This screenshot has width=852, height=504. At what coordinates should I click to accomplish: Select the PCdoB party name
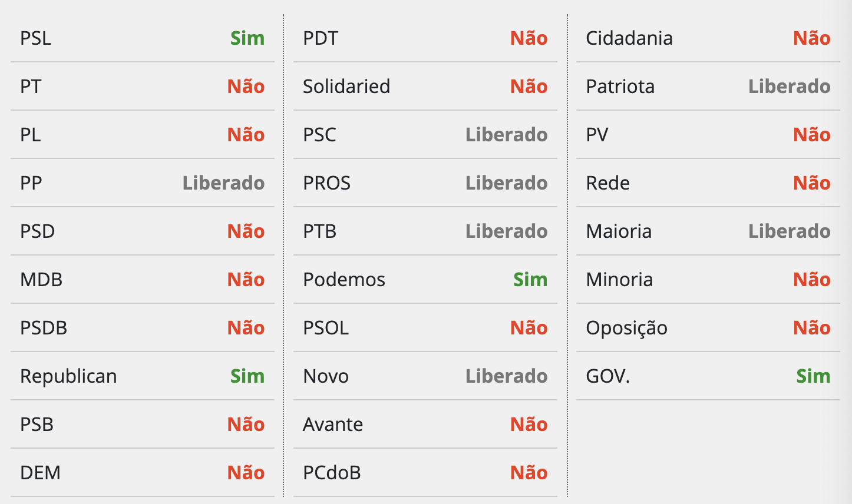[332, 473]
